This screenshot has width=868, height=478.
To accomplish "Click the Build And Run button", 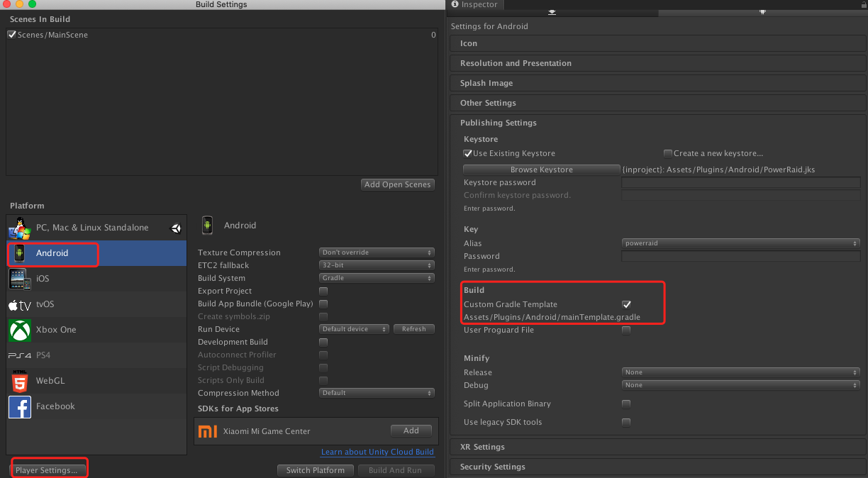I will pos(395,470).
